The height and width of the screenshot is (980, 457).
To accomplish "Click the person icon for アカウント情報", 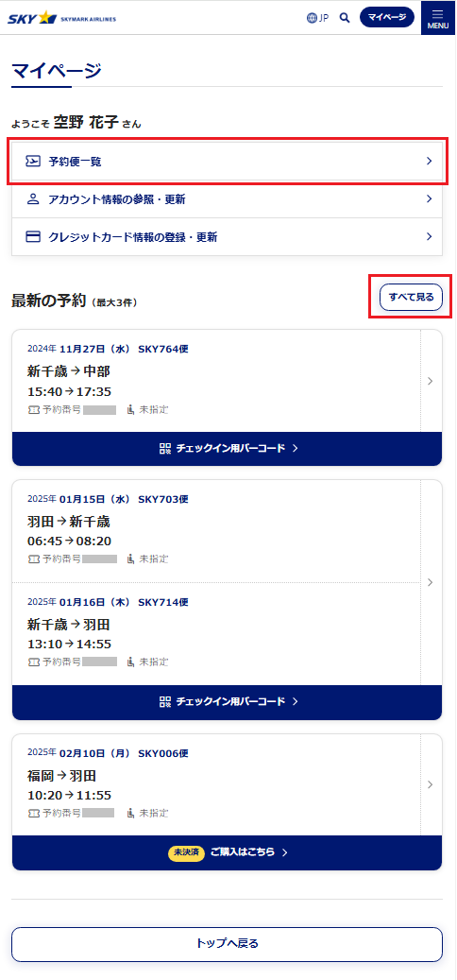I will (33, 199).
